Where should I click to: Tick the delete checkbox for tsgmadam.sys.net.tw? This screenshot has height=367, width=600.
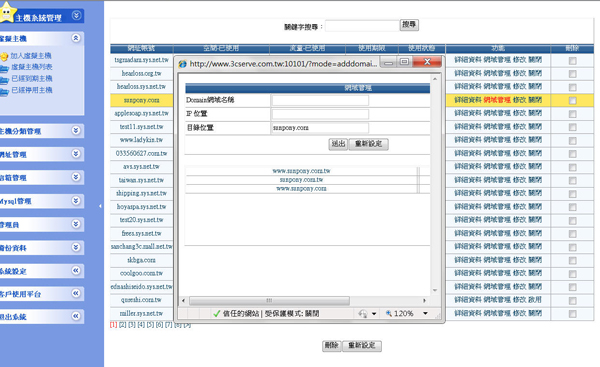[572, 60]
